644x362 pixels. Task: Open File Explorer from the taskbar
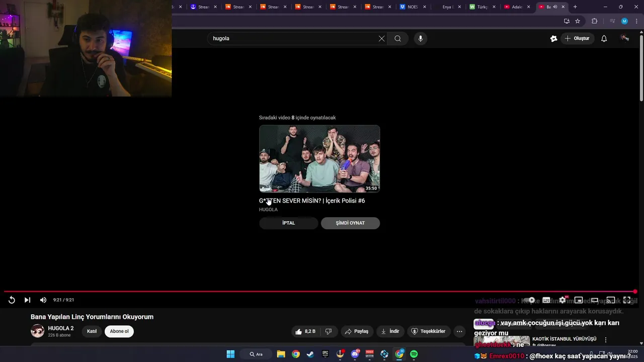pyautogui.click(x=281, y=354)
